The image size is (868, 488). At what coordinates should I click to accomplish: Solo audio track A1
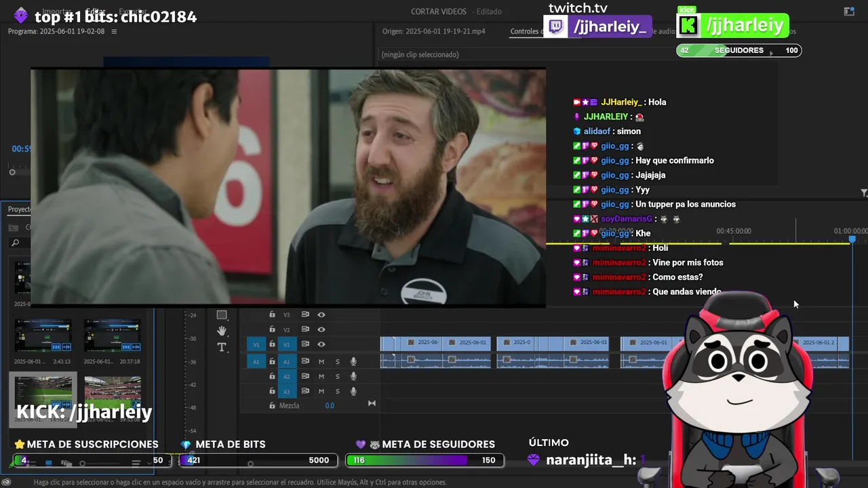click(337, 361)
